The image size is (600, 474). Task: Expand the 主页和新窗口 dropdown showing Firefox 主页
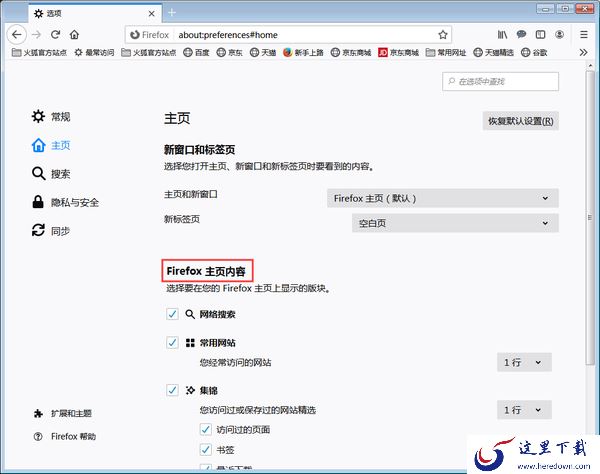pos(443,198)
